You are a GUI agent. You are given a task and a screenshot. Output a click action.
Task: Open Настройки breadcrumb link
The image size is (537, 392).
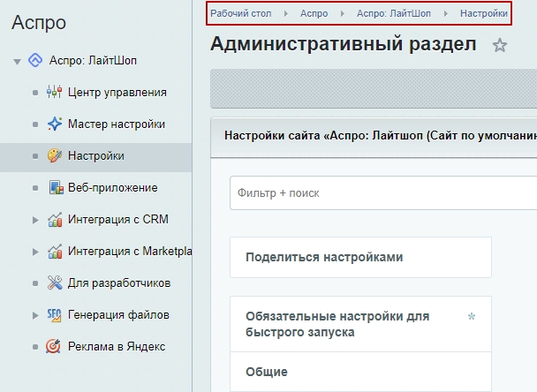click(x=484, y=13)
